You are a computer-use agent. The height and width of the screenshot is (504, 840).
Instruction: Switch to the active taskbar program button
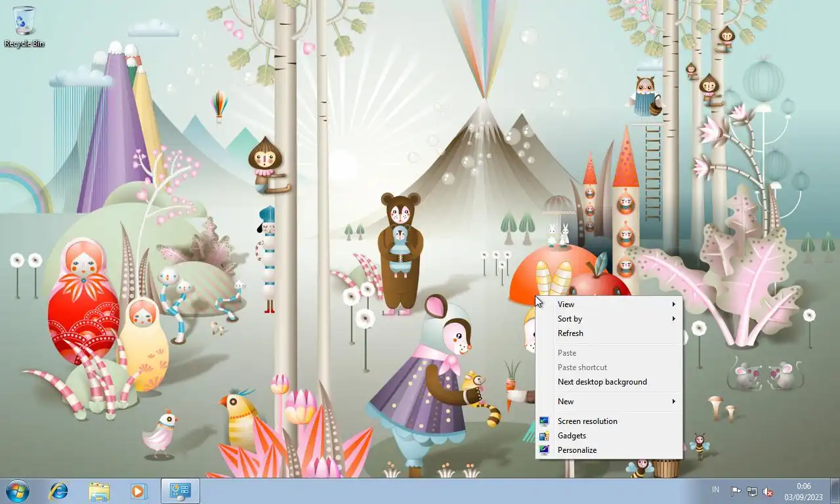pos(180,491)
